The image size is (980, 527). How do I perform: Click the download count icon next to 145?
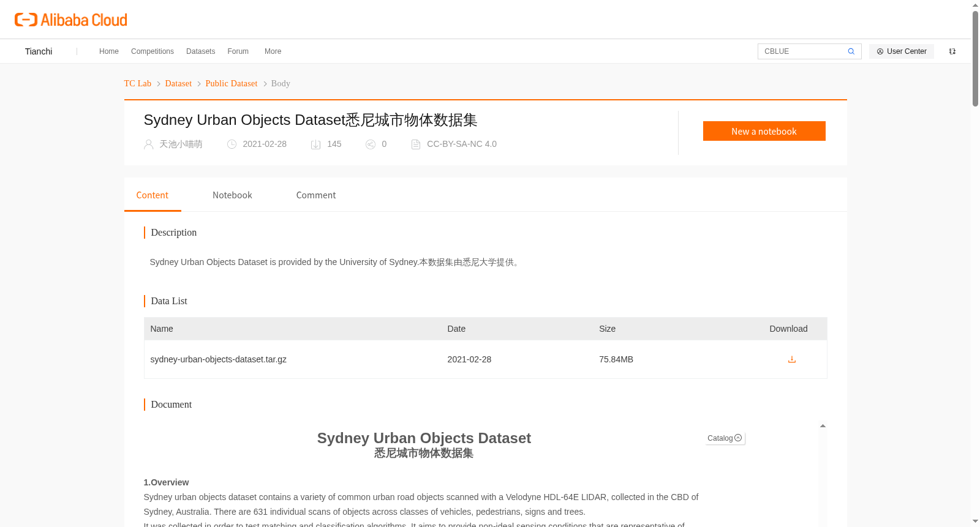coord(316,144)
